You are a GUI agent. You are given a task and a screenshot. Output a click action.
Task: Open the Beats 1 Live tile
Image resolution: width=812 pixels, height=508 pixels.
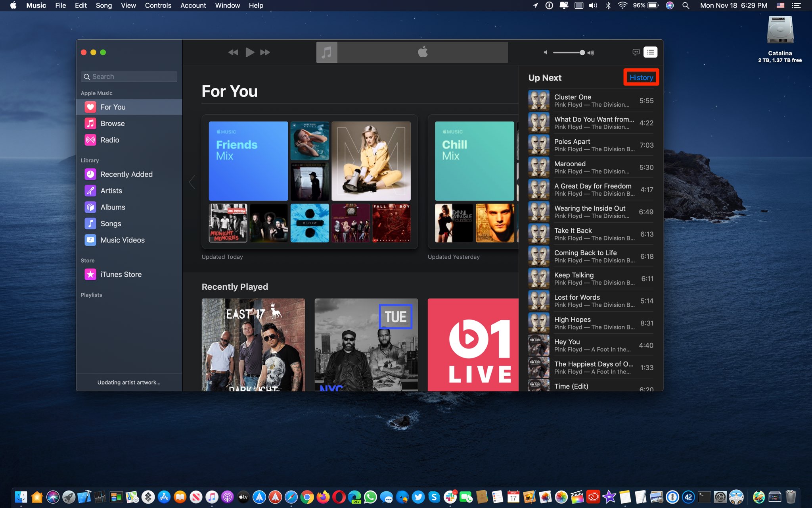pyautogui.click(x=473, y=345)
